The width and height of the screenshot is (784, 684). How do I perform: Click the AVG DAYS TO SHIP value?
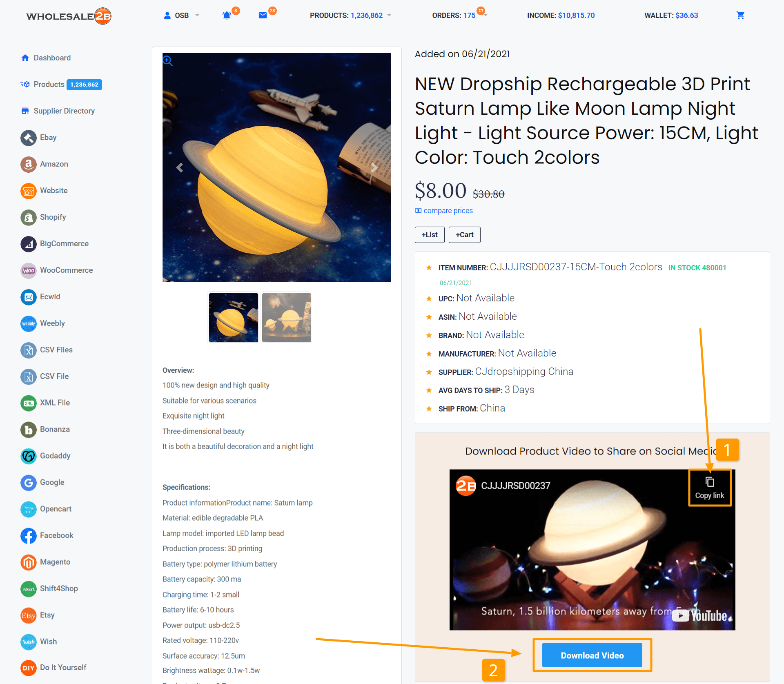tap(519, 390)
